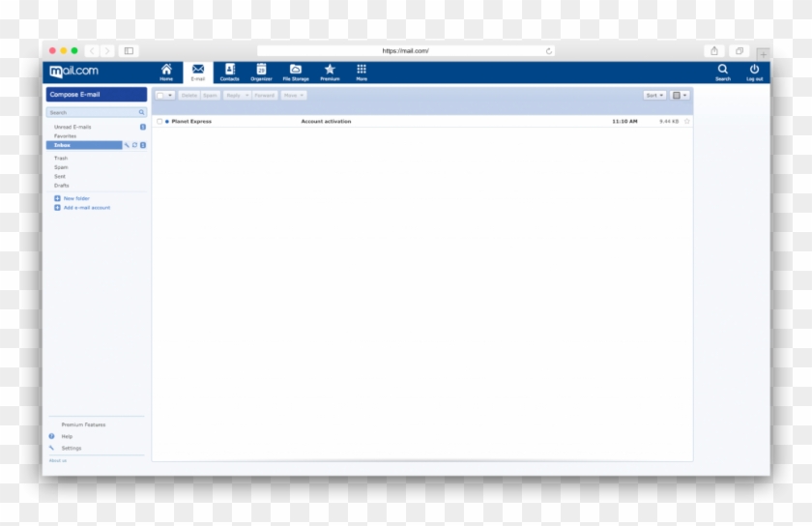Expand the Sort dropdown
The height and width of the screenshot is (526, 812).
(x=655, y=96)
